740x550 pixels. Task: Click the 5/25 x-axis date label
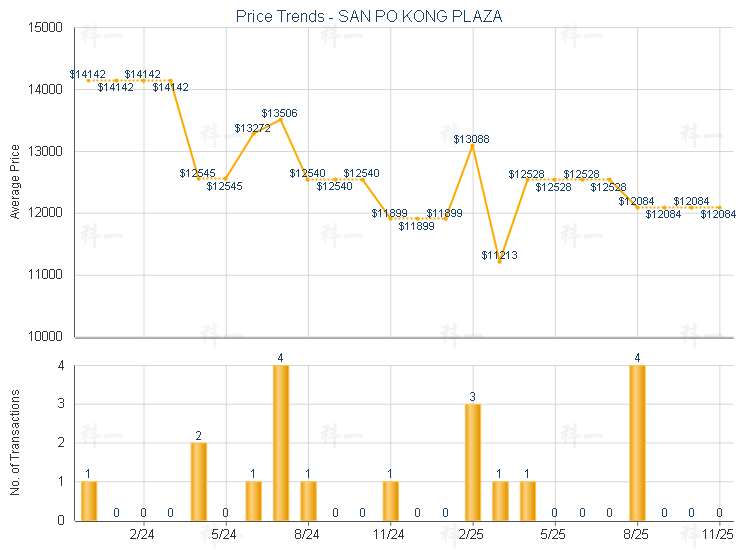(x=555, y=535)
